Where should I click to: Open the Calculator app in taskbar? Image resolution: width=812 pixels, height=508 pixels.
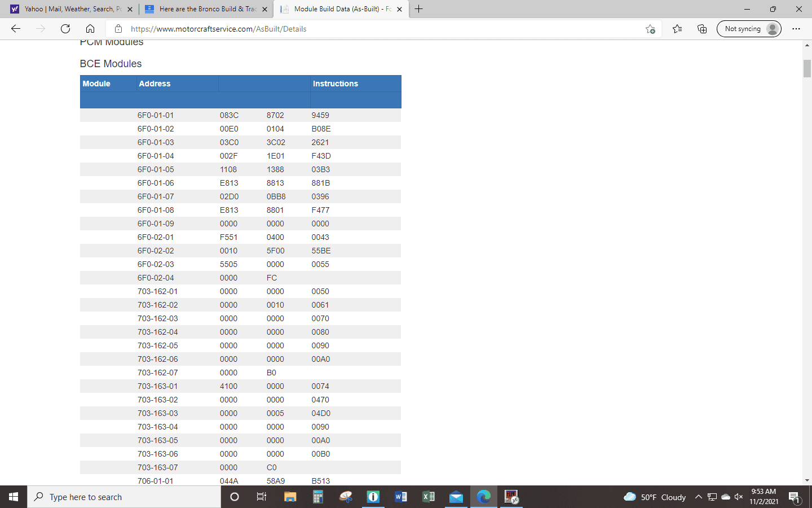(x=317, y=497)
